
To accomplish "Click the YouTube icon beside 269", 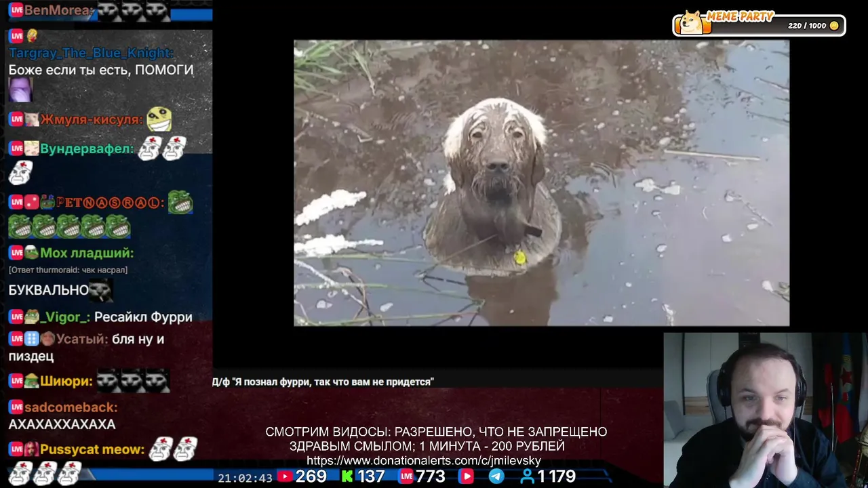I will (x=285, y=476).
